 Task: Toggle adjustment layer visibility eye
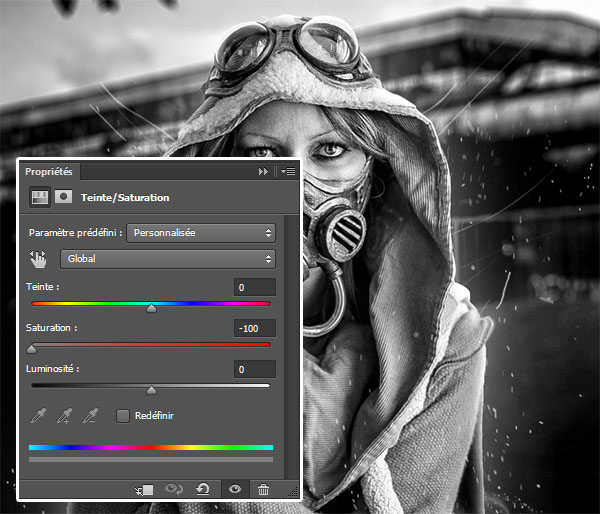coord(235,489)
